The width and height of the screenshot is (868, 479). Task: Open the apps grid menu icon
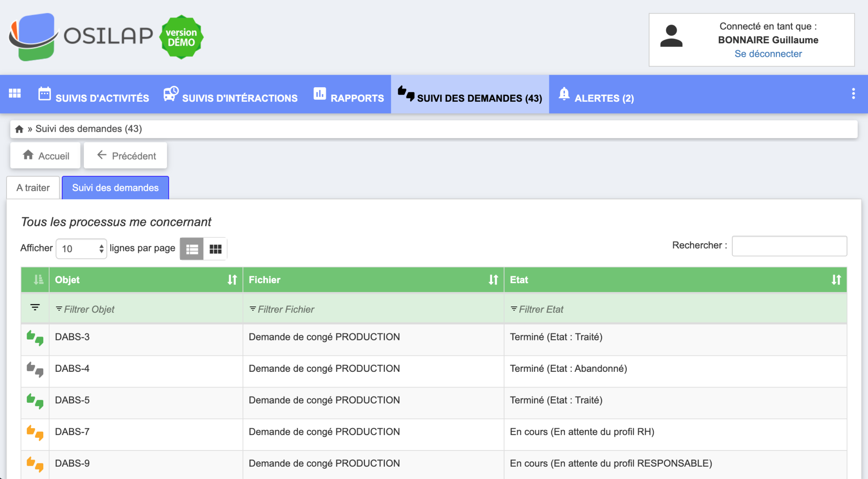[15, 93]
